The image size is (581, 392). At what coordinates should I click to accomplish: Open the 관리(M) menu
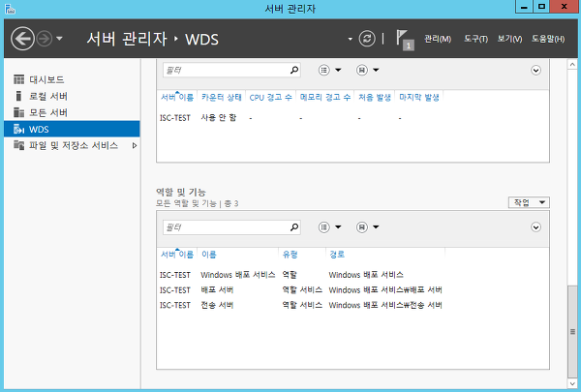click(x=438, y=39)
